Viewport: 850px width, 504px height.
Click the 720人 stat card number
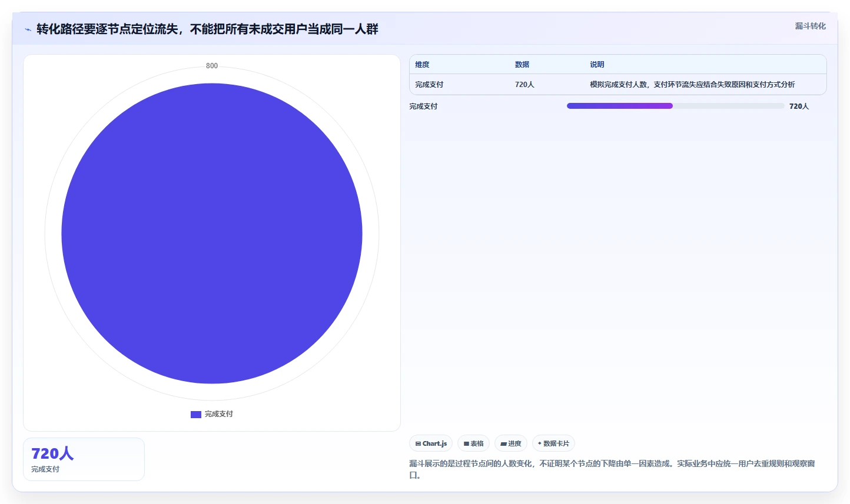[52, 453]
